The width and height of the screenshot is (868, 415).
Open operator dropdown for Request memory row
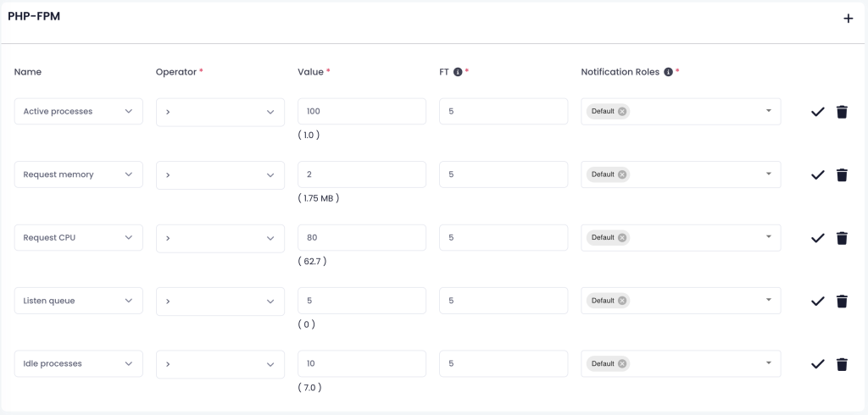220,174
